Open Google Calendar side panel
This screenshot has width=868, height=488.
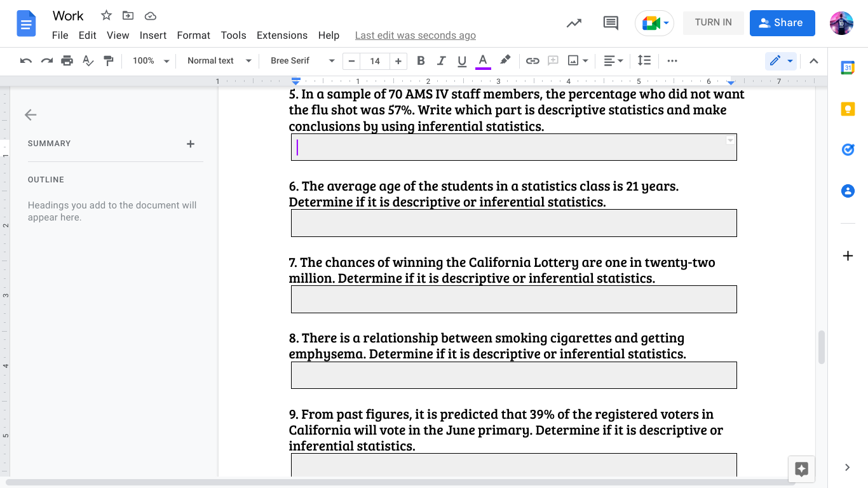pyautogui.click(x=848, y=69)
